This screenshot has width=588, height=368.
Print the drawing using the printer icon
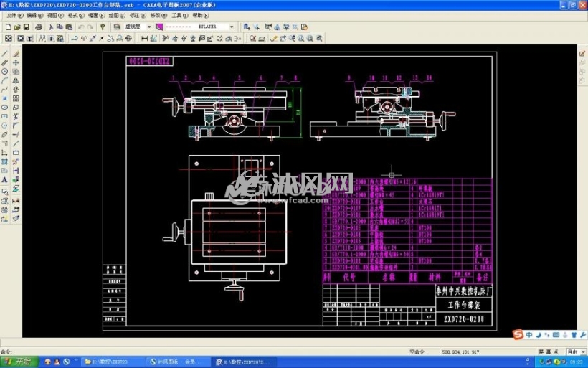click(39, 27)
